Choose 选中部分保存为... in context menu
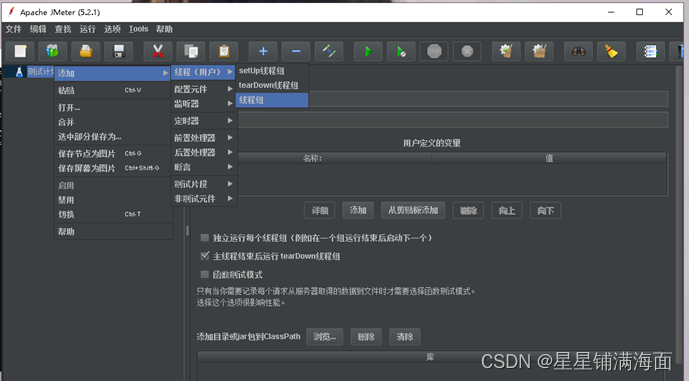689x381 pixels. tap(112, 137)
